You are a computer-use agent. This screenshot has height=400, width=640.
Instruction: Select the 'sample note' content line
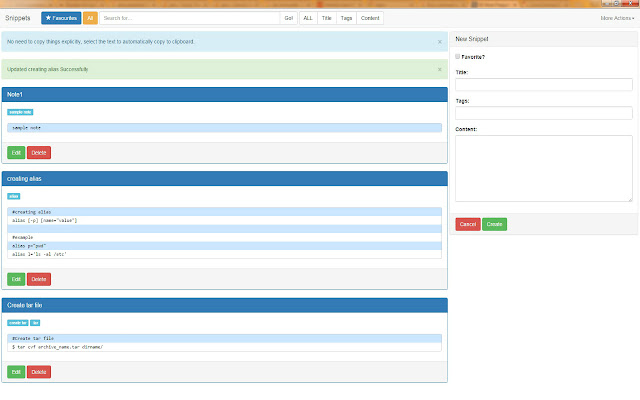coord(224,128)
